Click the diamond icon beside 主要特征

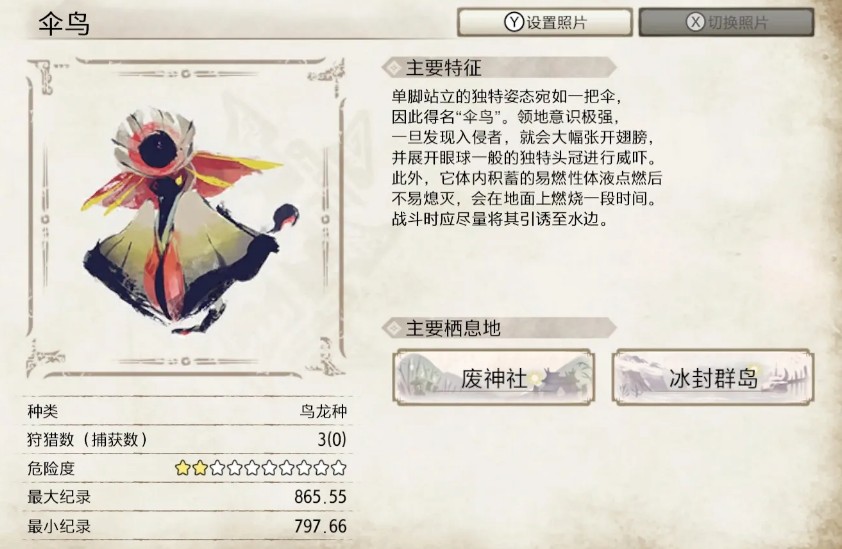click(x=394, y=68)
